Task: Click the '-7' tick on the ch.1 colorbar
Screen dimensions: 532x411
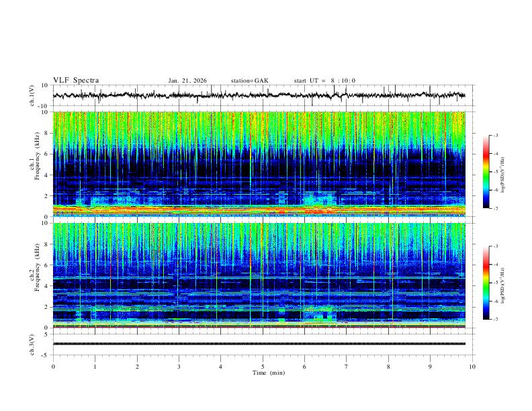Action: click(x=495, y=208)
